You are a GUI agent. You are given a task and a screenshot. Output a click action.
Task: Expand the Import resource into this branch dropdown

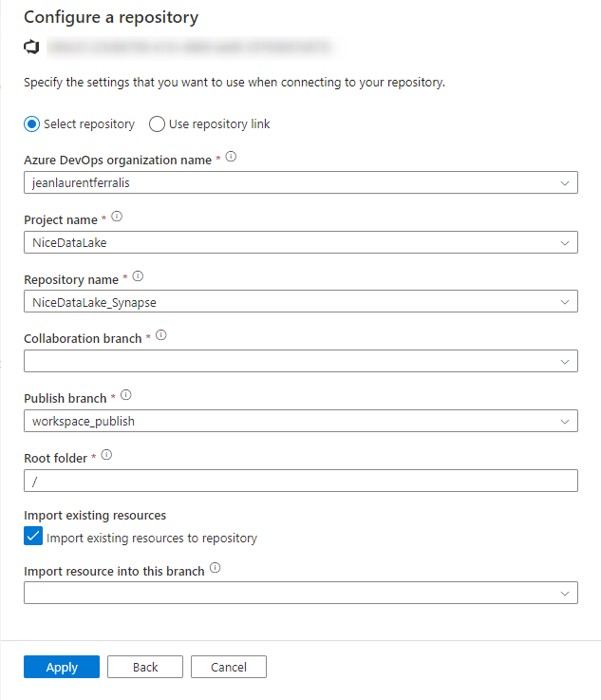click(301, 593)
